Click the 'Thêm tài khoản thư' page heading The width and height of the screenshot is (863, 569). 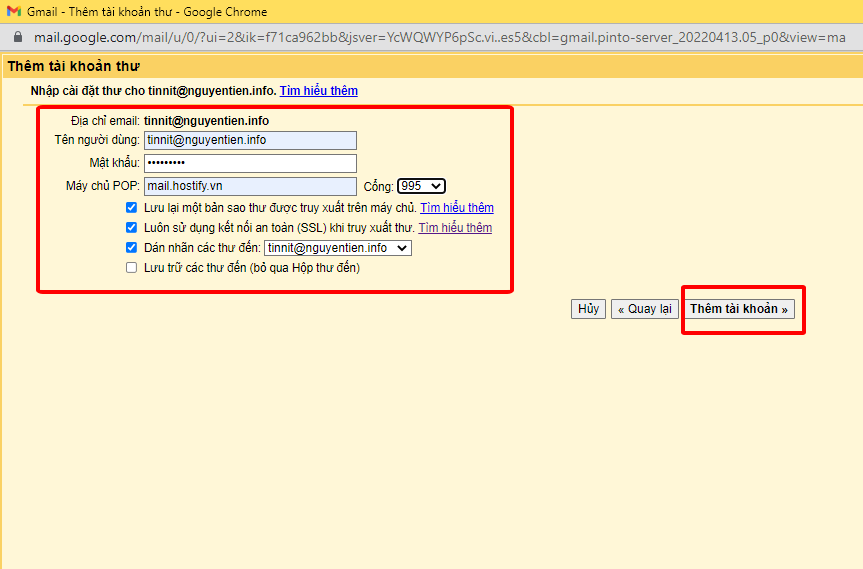click(74, 66)
